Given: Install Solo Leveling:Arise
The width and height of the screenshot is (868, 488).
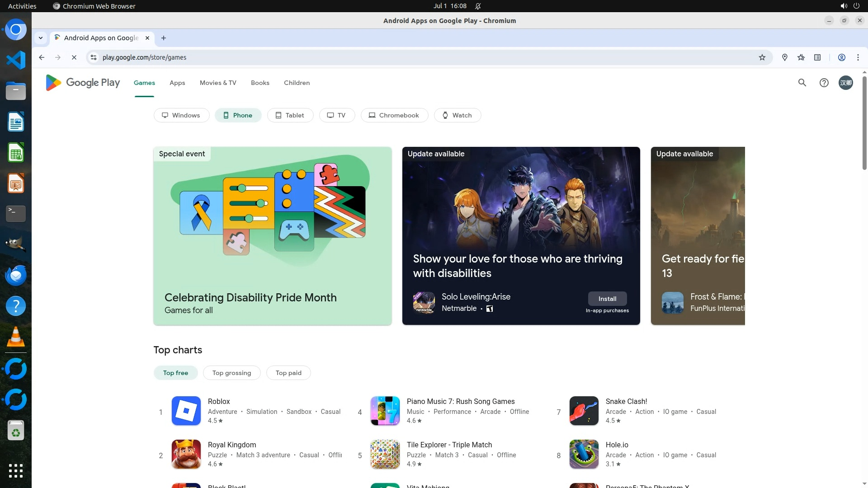Looking at the screenshot, I should pos(607,299).
